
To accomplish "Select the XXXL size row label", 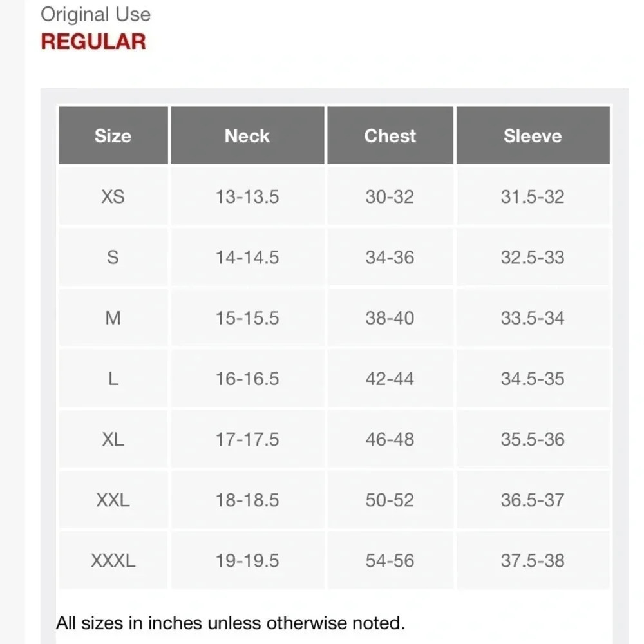I will 113,560.
